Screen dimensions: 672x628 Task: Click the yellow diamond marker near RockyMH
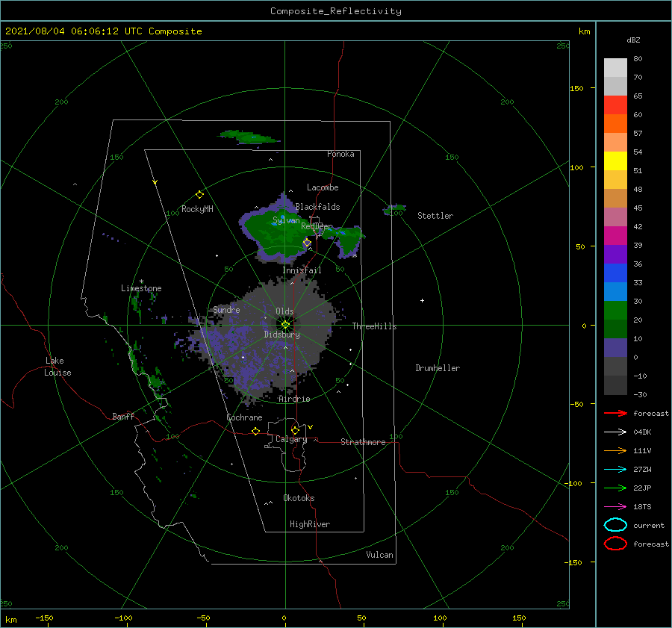coord(199,195)
